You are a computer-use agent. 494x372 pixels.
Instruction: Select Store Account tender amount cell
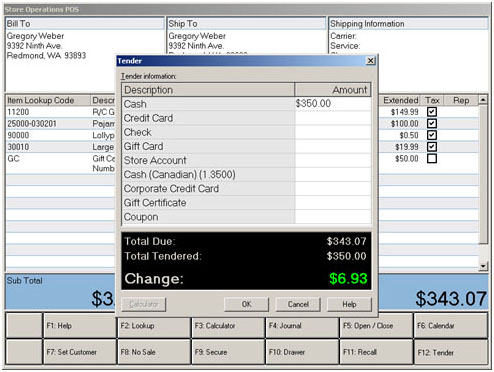333,160
